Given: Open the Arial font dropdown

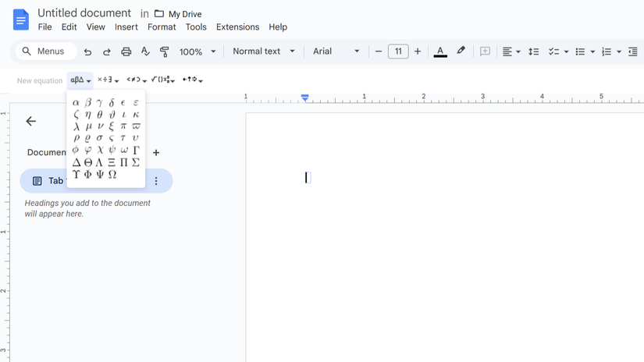Looking at the screenshot, I should point(336,51).
